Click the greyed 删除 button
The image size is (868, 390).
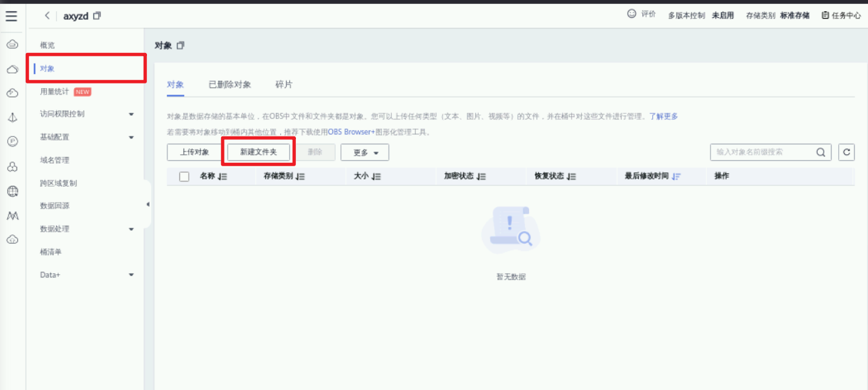tap(315, 152)
